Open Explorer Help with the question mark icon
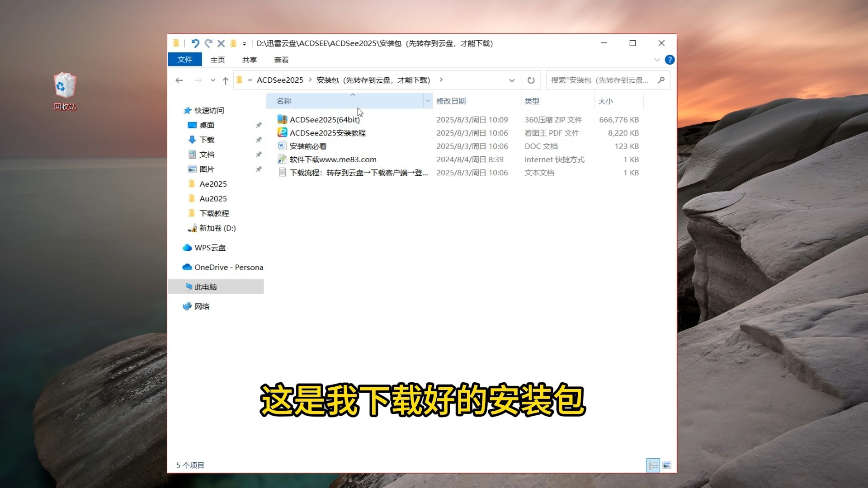Image resolution: width=868 pixels, height=488 pixels. [670, 60]
